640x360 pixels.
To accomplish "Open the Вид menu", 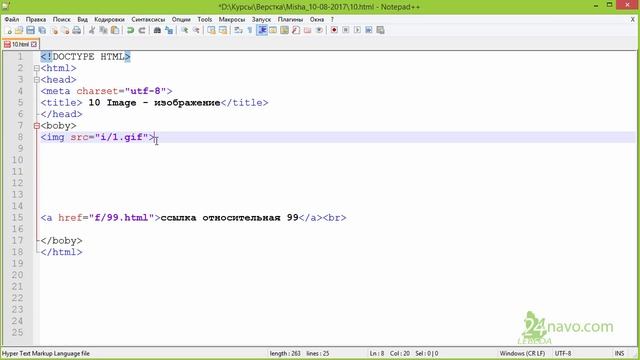I will [x=82, y=19].
